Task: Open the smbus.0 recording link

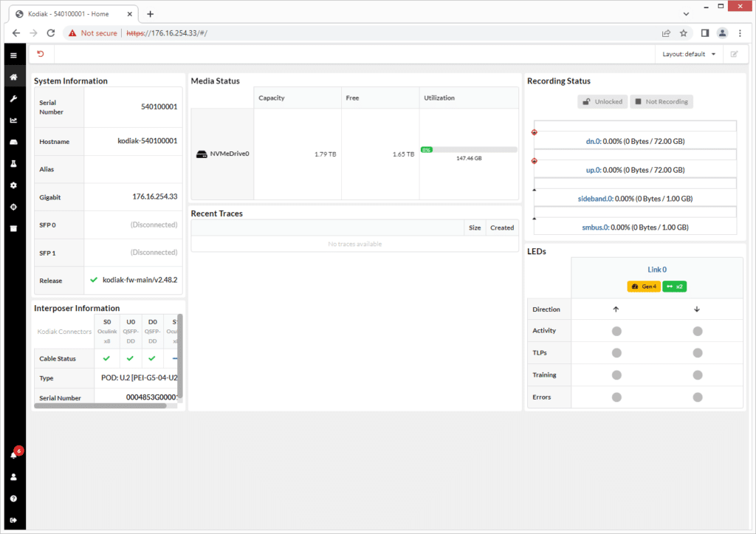Action: click(x=596, y=227)
